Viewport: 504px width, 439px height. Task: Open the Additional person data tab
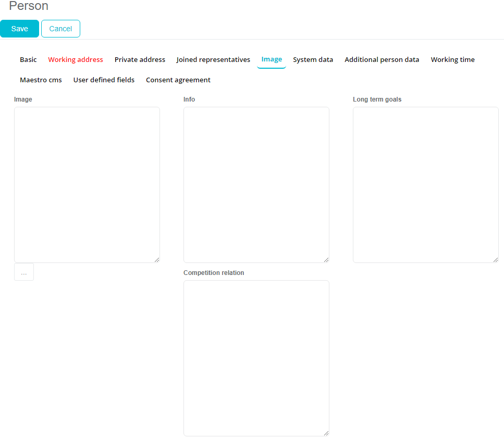click(x=382, y=60)
